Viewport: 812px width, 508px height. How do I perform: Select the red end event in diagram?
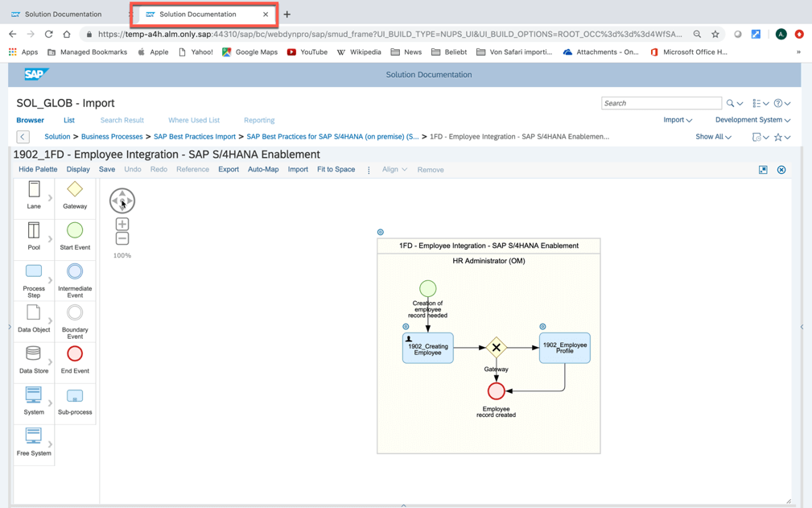(x=496, y=391)
